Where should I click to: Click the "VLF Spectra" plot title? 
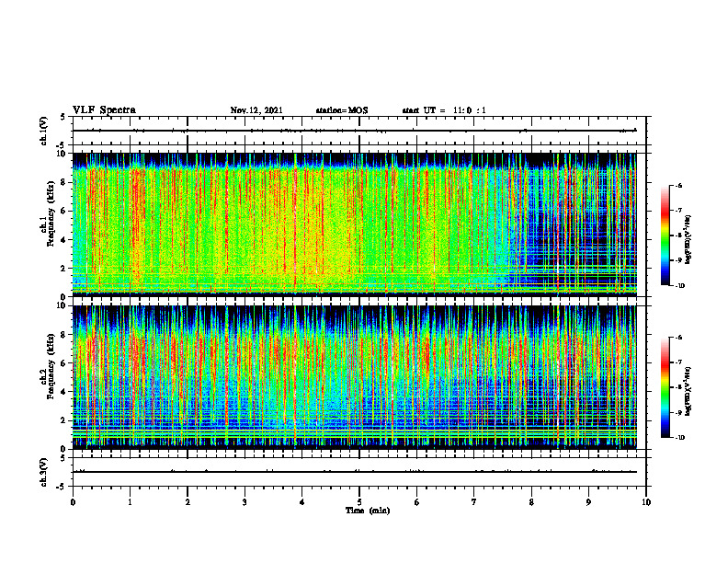(x=104, y=110)
